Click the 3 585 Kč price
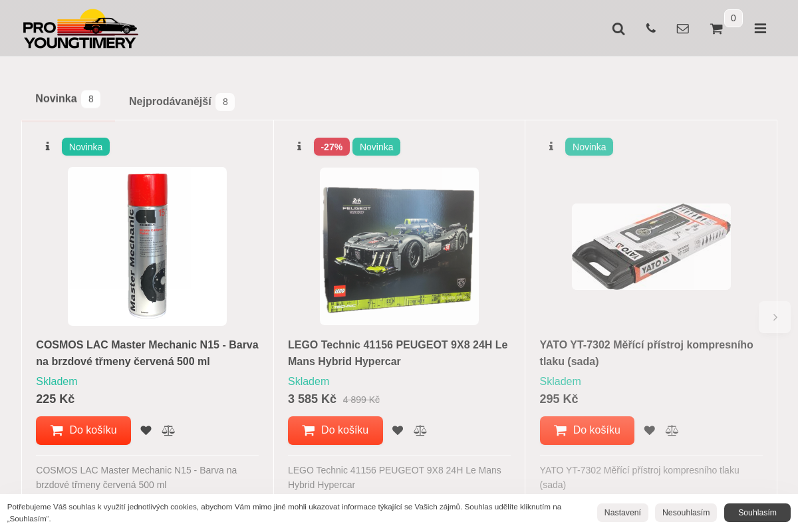798x532 pixels. pos(312,399)
